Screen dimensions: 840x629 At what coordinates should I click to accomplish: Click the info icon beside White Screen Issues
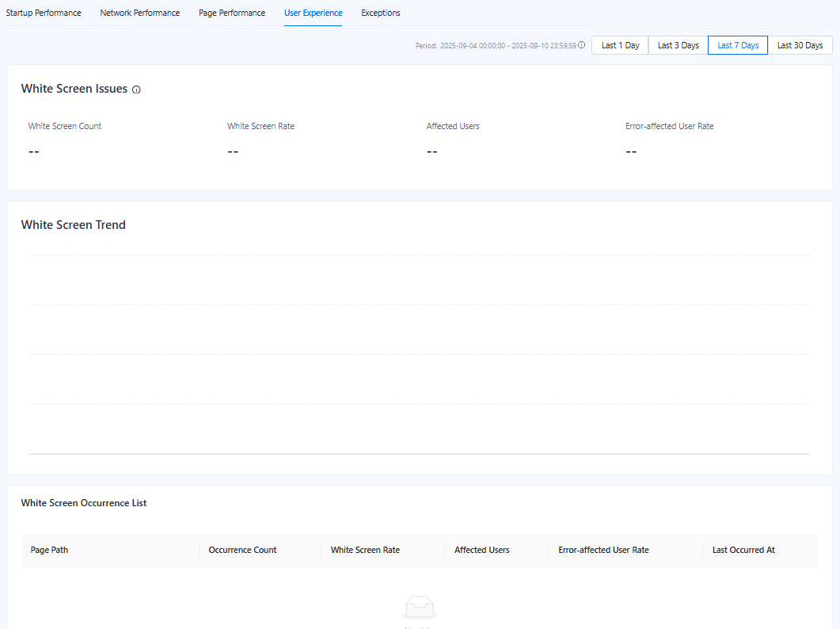click(x=136, y=90)
